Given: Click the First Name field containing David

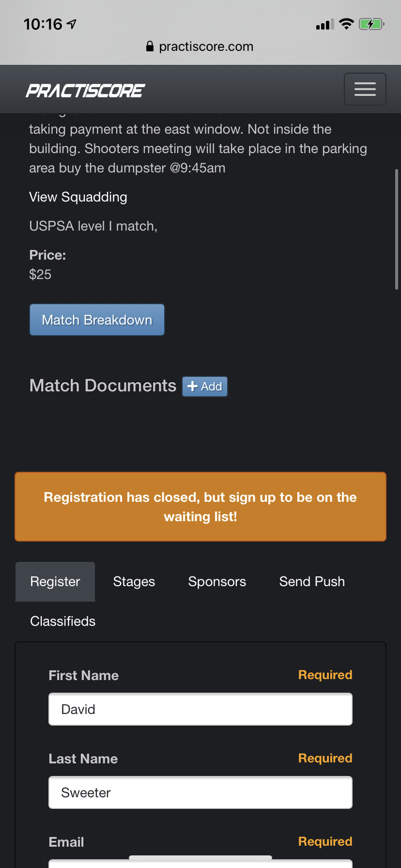Looking at the screenshot, I should [x=200, y=709].
